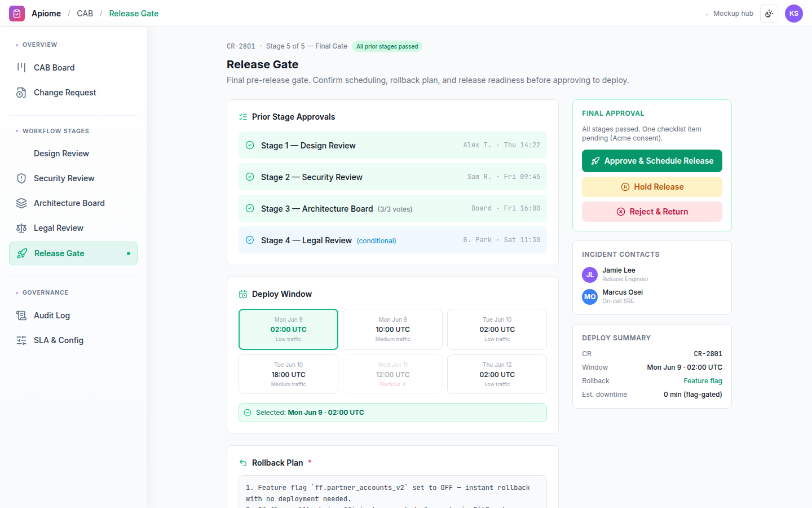Click the Deploy Window calendar icon
Image resolution: width=812 pixels, height=508 pixels.
243,294
